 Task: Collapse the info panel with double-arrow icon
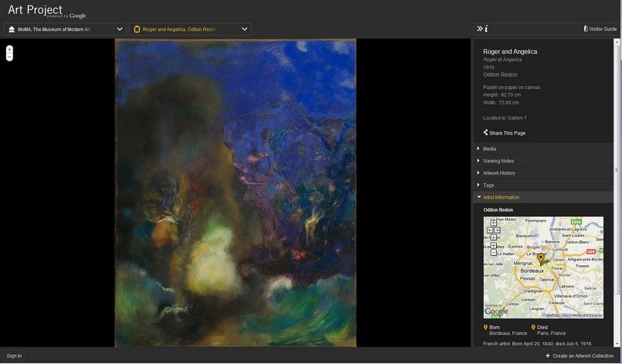pos(480,28)
